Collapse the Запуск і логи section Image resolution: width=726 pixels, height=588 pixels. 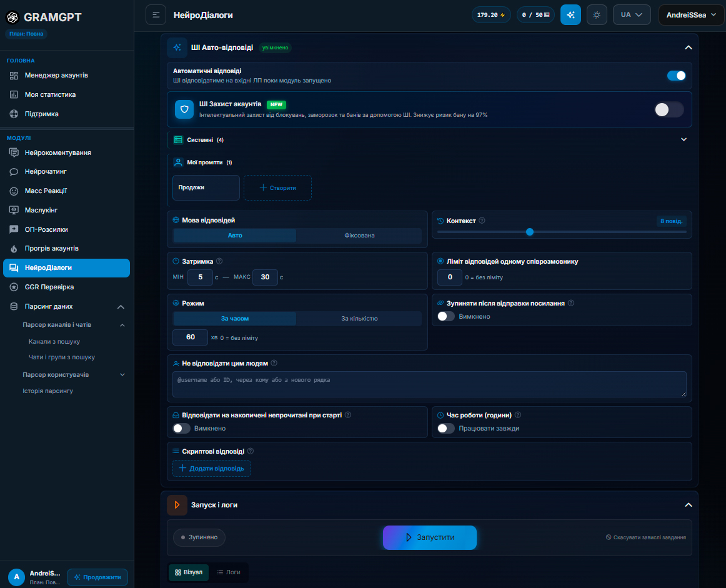(x=688, y=505)
